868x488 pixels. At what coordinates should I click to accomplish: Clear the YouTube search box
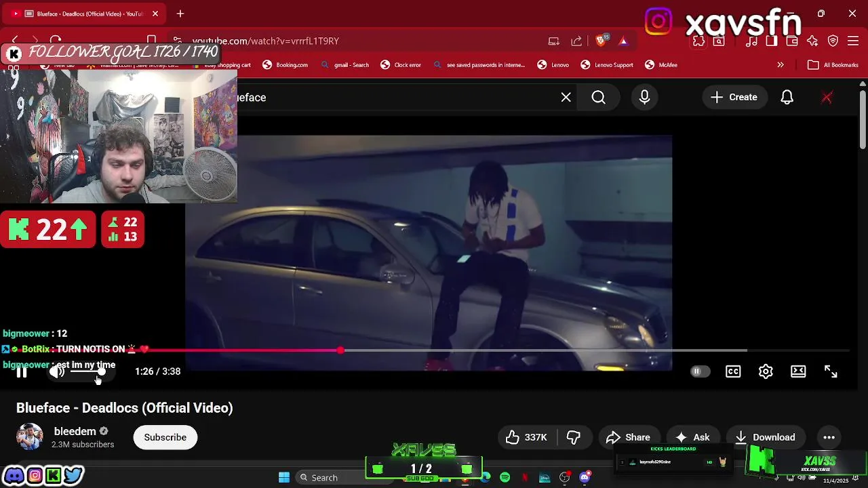[x=566, y=98]
